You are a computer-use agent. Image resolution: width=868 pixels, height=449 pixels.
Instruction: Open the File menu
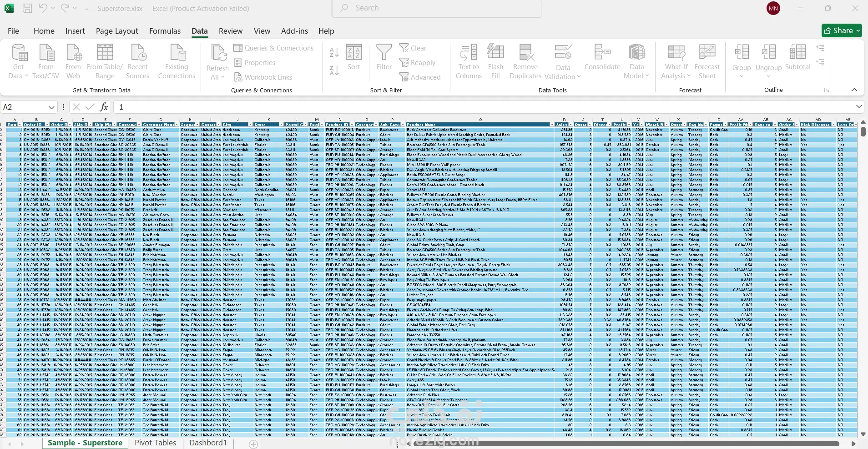(14, 31)
